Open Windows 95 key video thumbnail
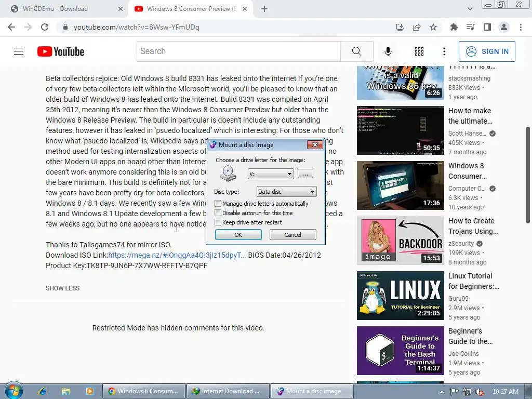Viewport: 532px width, 399px height. tap(401, 83)
